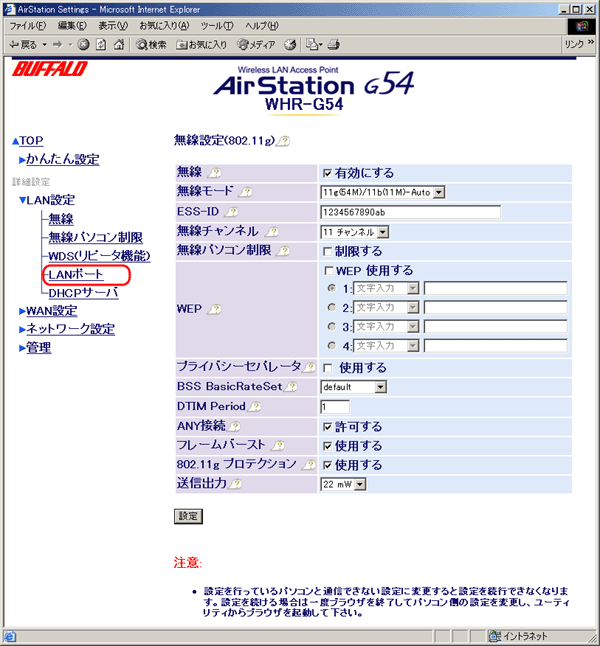Click the ESS-ID text field
Screen dimensions: 600x646
(x=410, y=212)
